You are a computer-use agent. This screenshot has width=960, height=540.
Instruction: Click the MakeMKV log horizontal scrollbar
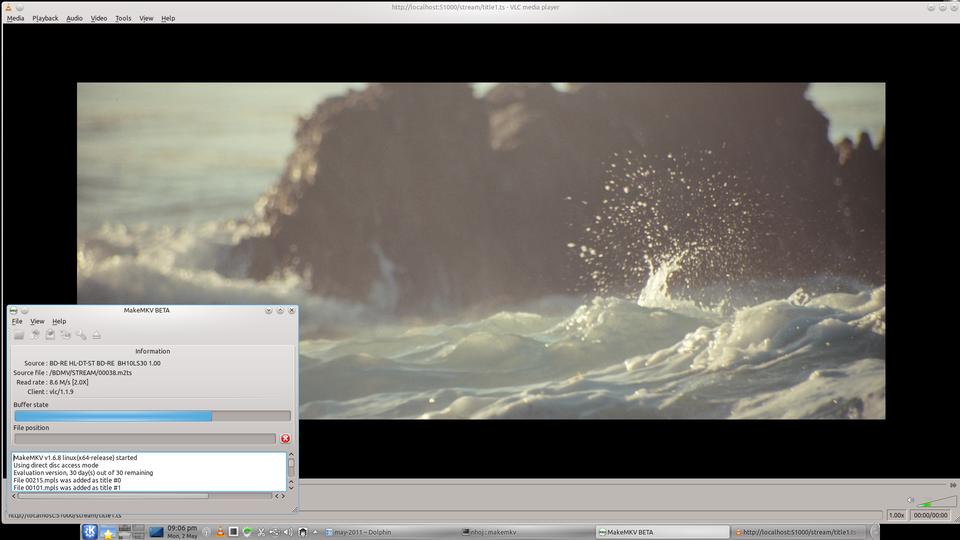[112, 496]
